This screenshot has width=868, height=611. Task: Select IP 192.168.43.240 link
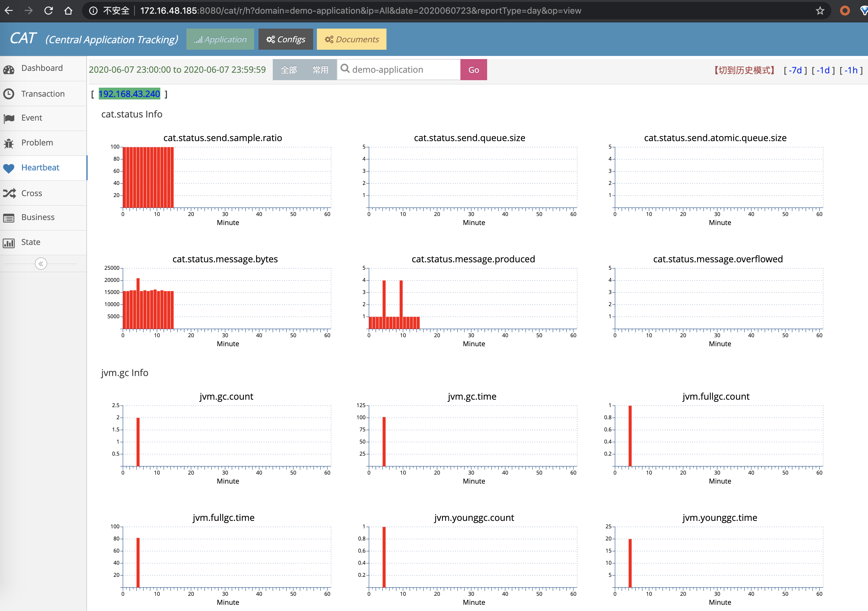(129, 94)
